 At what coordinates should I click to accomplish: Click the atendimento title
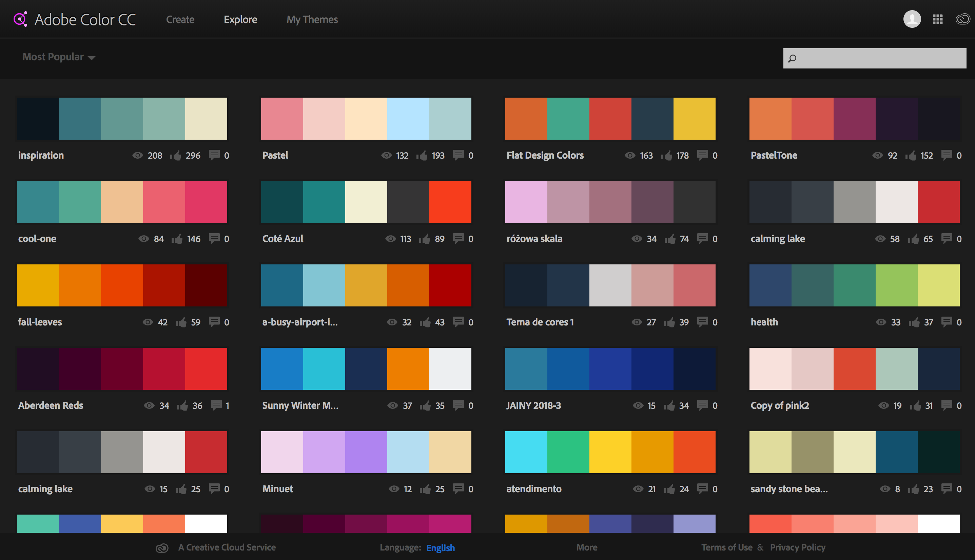coord(534,488)
